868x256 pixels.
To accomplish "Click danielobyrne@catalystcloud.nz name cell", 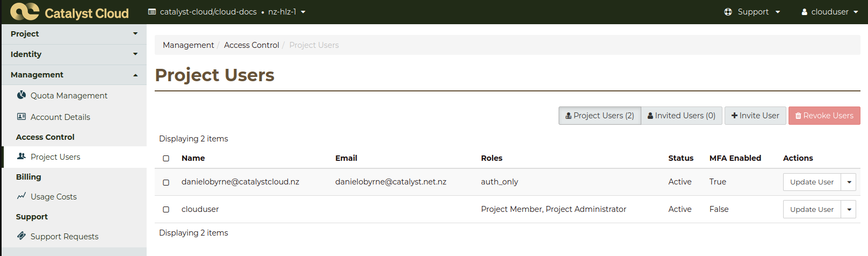I will 241,182.
